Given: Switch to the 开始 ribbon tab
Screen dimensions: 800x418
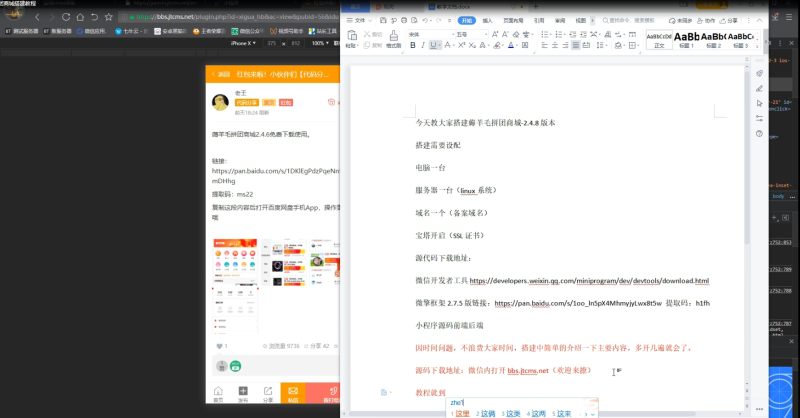Looking at the screenshot, I should (x=466, y=20).
